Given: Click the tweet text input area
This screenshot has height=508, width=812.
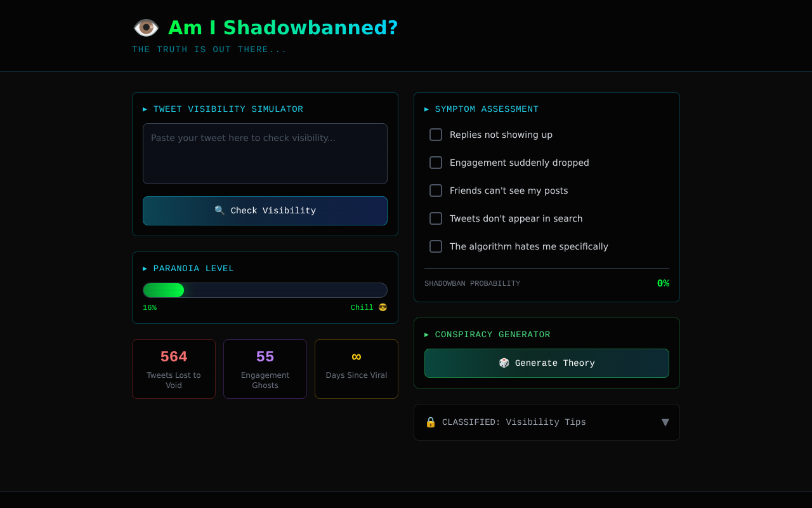Looking at the screenshot, I should click(265, 153).
